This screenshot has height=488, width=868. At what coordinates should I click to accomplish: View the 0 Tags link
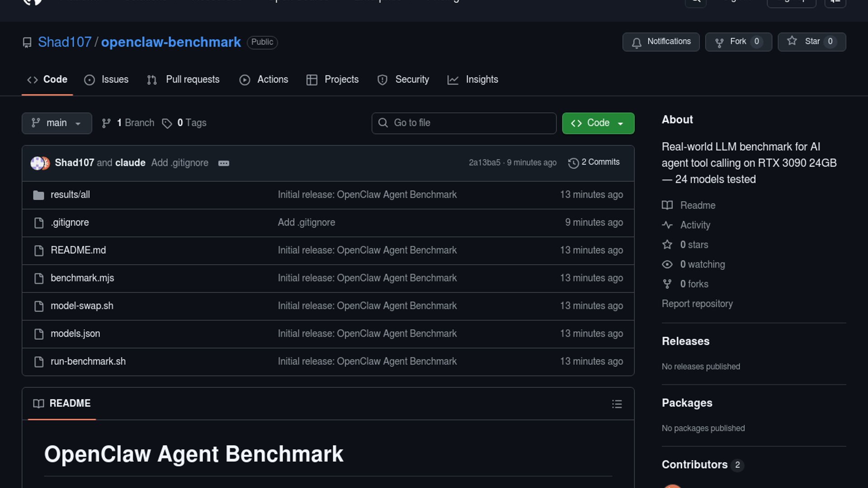(184, 123)
